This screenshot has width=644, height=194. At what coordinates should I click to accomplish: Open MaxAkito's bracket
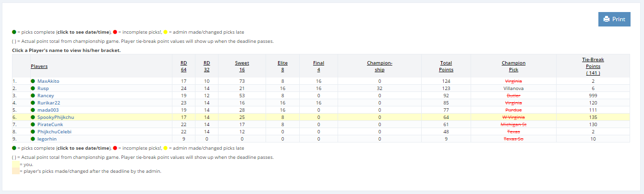pos(48,81)
